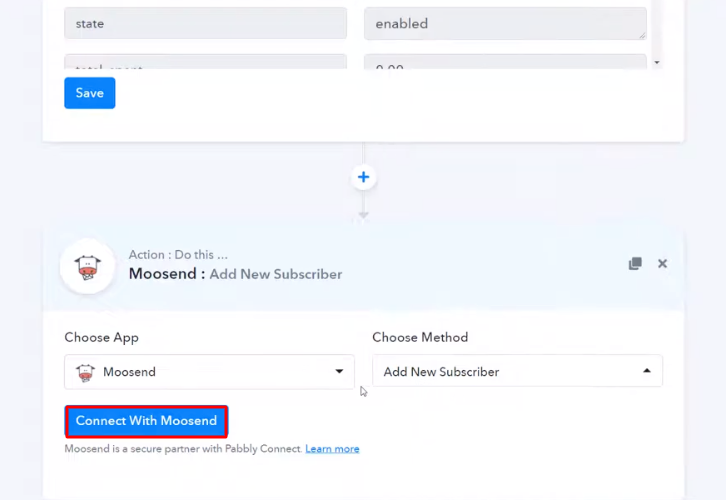Click the blue Save button

pyautogui.click(x=89, y=93)
